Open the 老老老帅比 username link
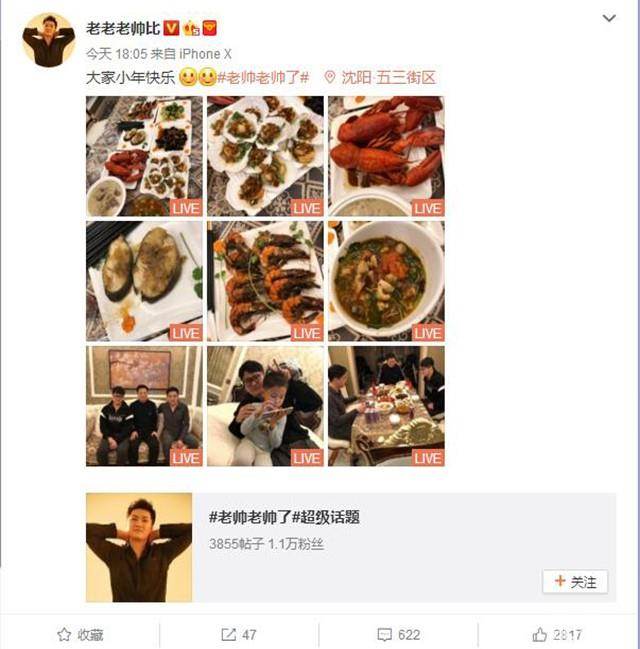The image size is (640, 649). click(x=123, y=28)
